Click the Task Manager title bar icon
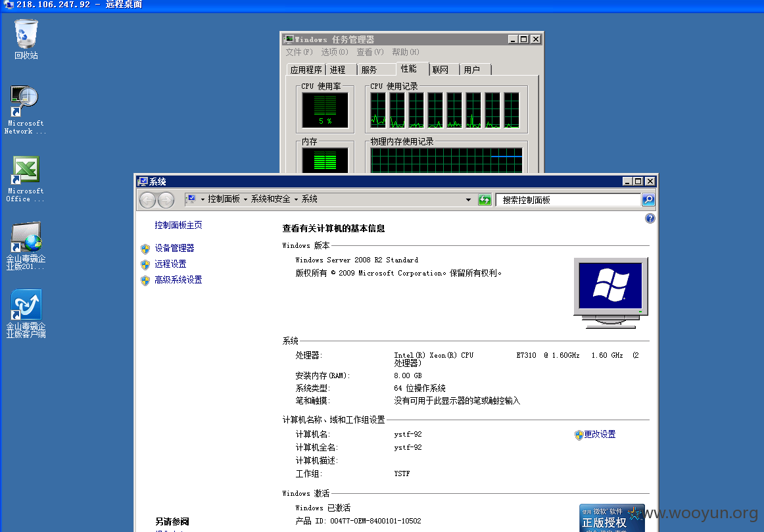Viewport: 764px width, 532px height. tap(289, 39)
